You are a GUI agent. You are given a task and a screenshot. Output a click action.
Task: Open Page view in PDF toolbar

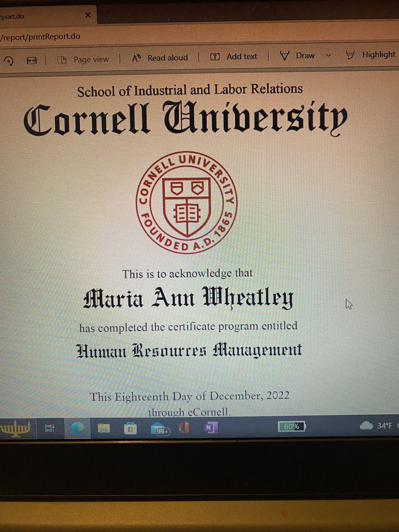pos(83,59)
